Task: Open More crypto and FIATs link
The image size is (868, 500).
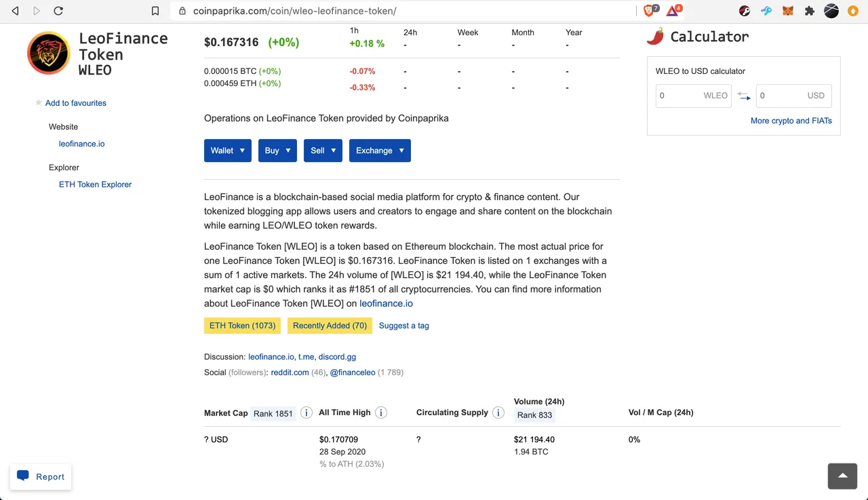Action: click(x=791, y=121)
